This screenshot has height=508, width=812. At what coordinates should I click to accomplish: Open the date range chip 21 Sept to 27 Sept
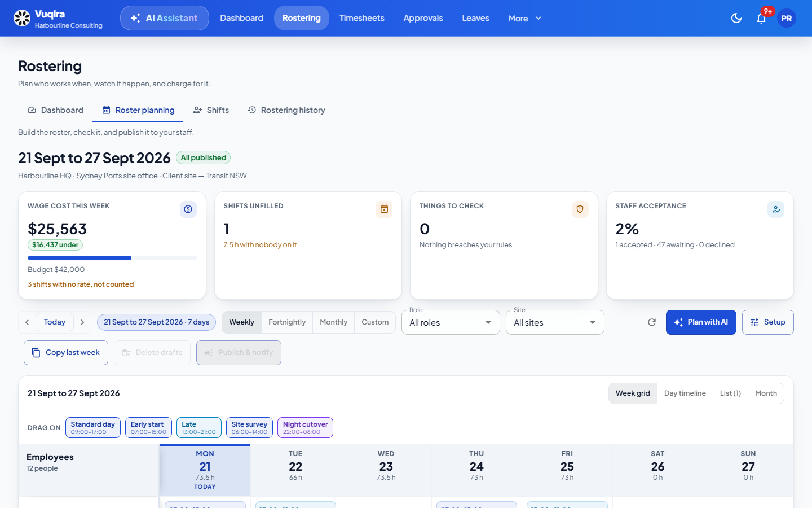(156, 322)
